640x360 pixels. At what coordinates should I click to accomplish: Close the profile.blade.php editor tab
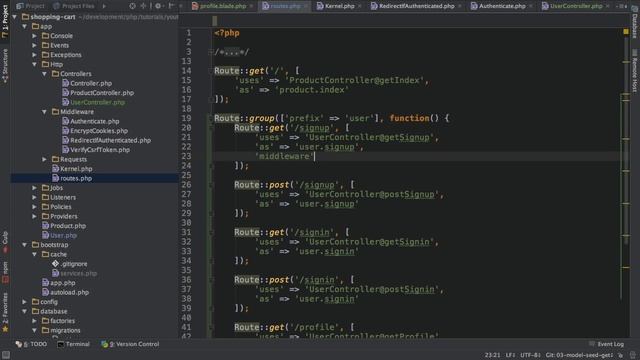[251, 6]
